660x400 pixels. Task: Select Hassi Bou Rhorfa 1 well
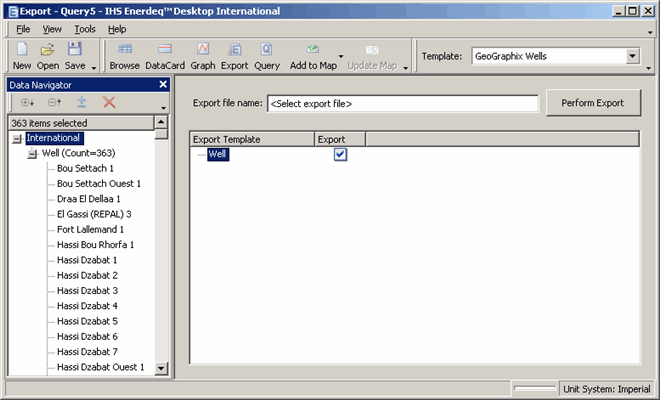(96, 245)
